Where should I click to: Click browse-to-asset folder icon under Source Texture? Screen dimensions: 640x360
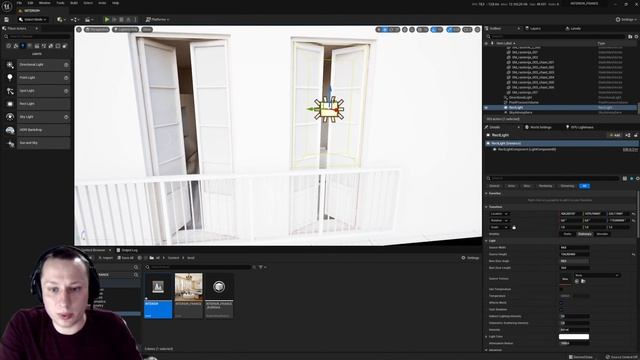583,281
